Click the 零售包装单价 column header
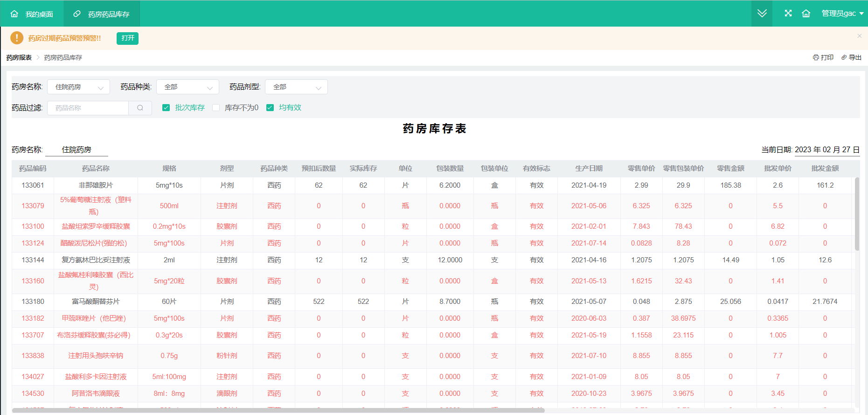Image resolution: width=868 pixels, height=415 pixels. (683, 169)
